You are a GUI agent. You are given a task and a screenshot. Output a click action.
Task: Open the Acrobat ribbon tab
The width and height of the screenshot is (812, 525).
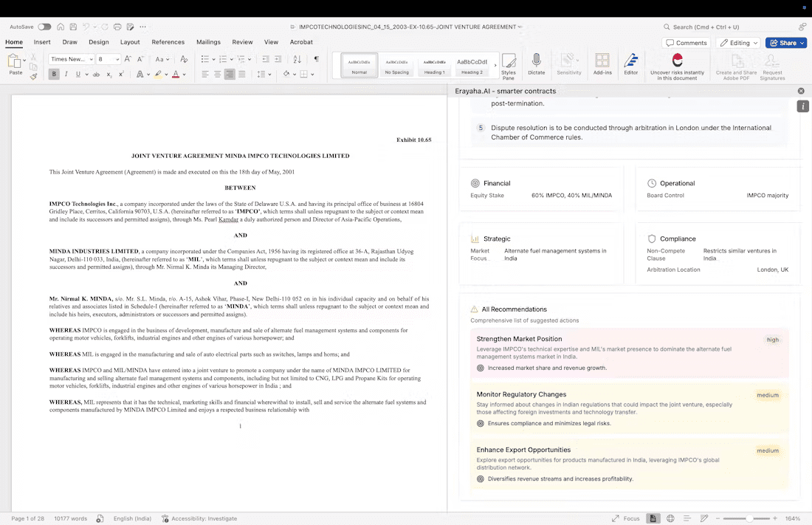[x=301, y=42]
